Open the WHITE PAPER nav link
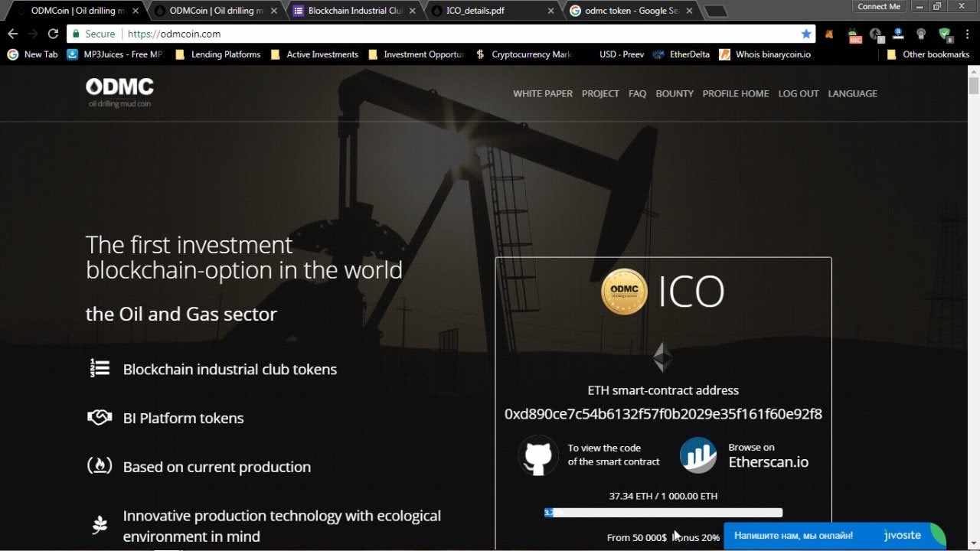Image resolution: width=980 pixels, height=551 pixels. click(x=543, y=93)
